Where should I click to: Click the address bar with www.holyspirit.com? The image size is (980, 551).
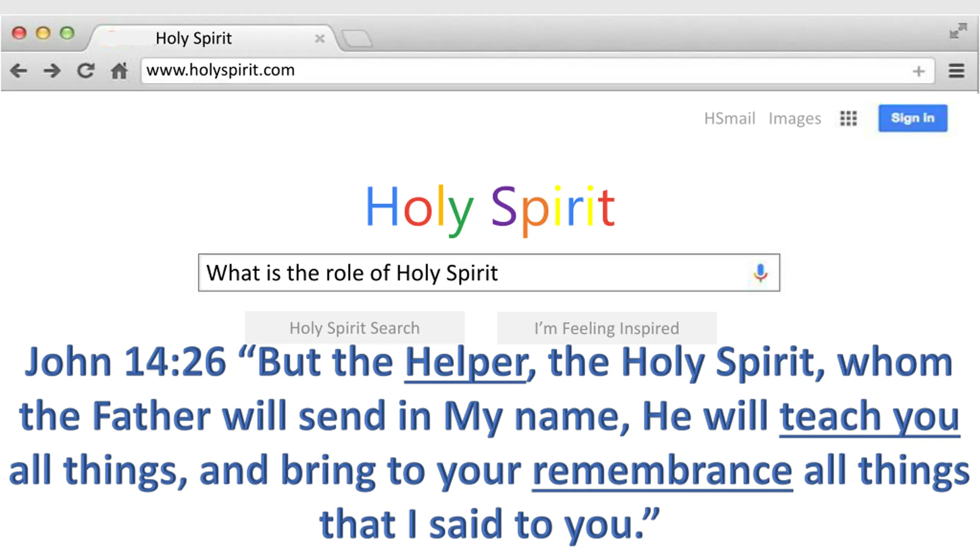(538, 71)
